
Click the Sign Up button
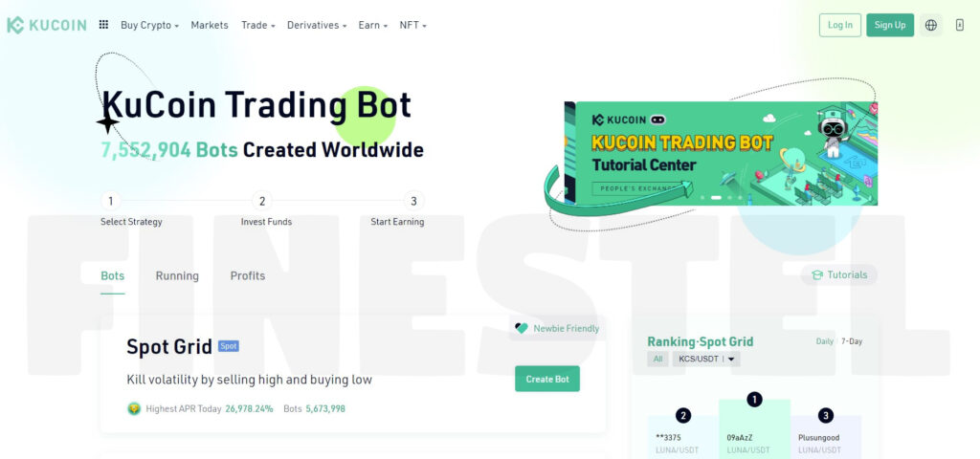[x=890, y=25]
